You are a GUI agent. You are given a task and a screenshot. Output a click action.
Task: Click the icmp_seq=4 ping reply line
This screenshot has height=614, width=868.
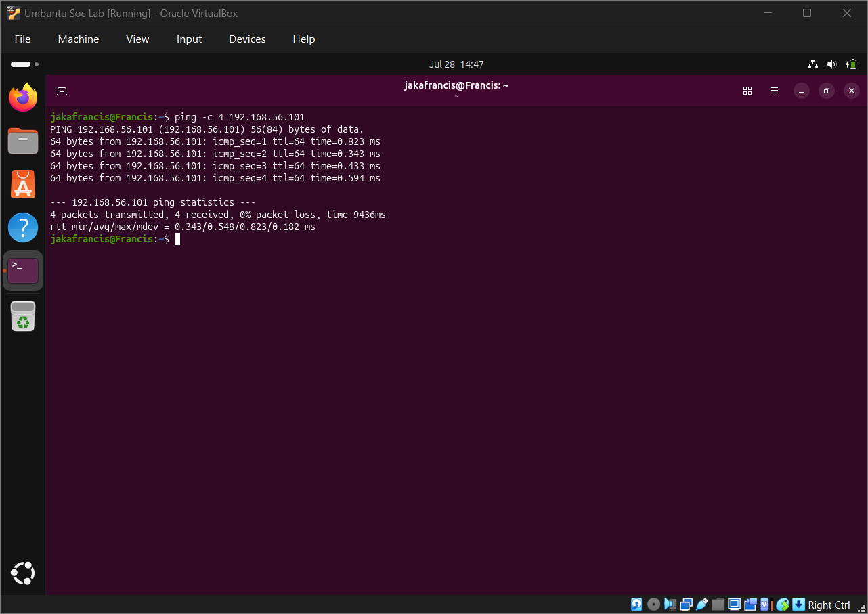215,178
